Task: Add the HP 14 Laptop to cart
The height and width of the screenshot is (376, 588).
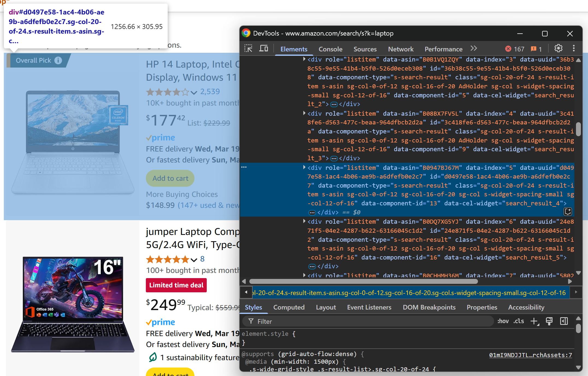Action: point(170,178)
